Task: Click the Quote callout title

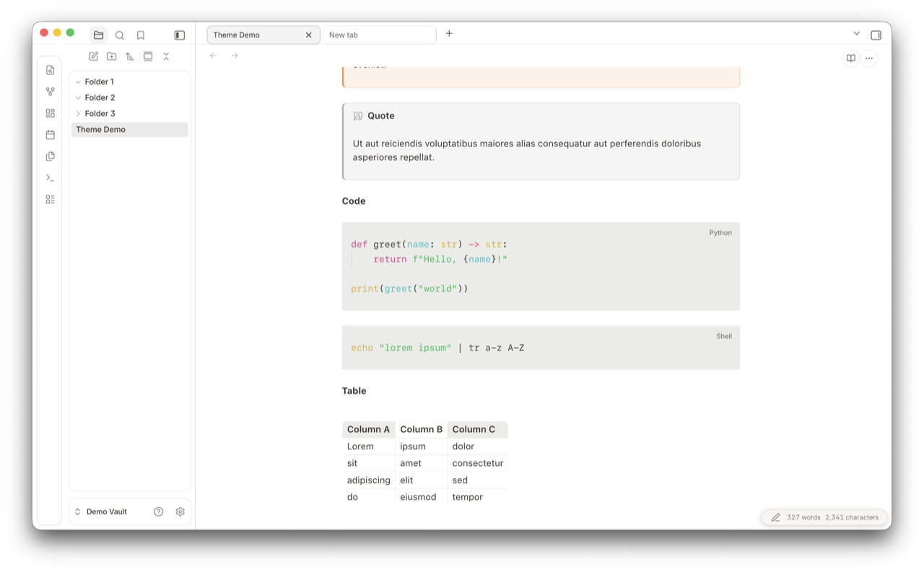Action: coord(380,115)
